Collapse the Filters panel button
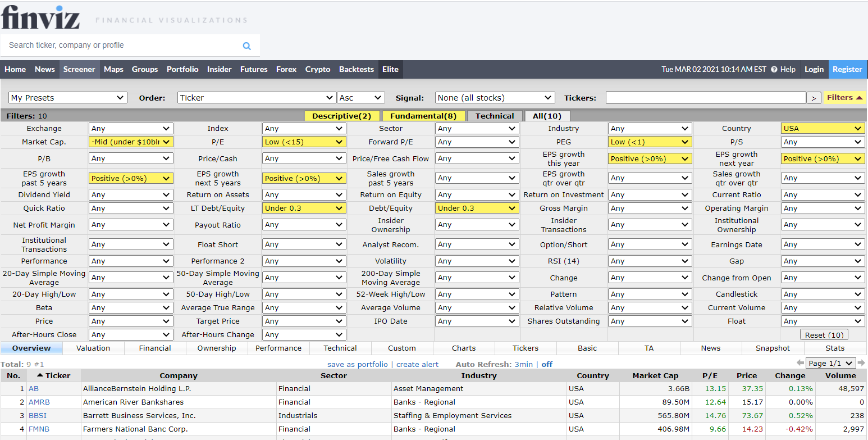This screenshot has width=868, height=440. point(845,98)
